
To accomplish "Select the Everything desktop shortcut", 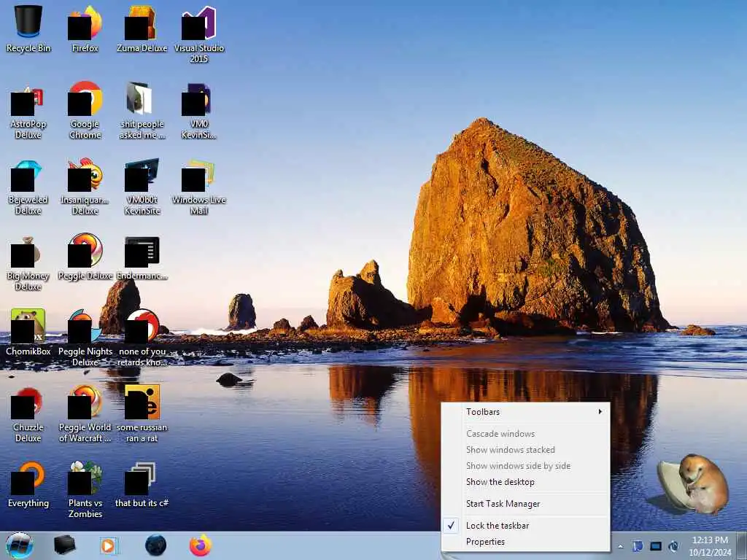I will point(28,485).
